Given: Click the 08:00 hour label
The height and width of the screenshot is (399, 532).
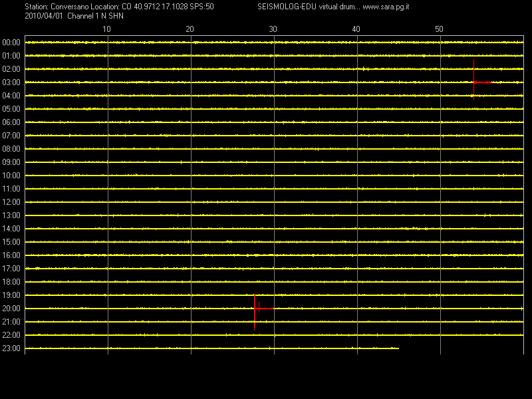Looking at the screenshot, I should 11,148.
